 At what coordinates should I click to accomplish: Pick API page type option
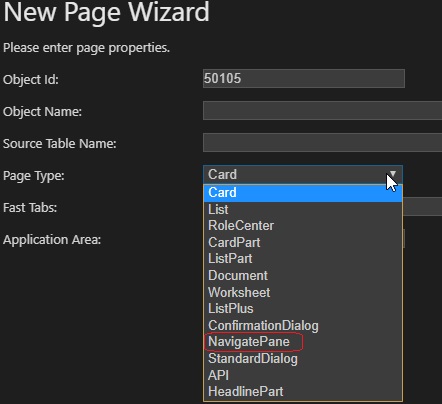303,375
